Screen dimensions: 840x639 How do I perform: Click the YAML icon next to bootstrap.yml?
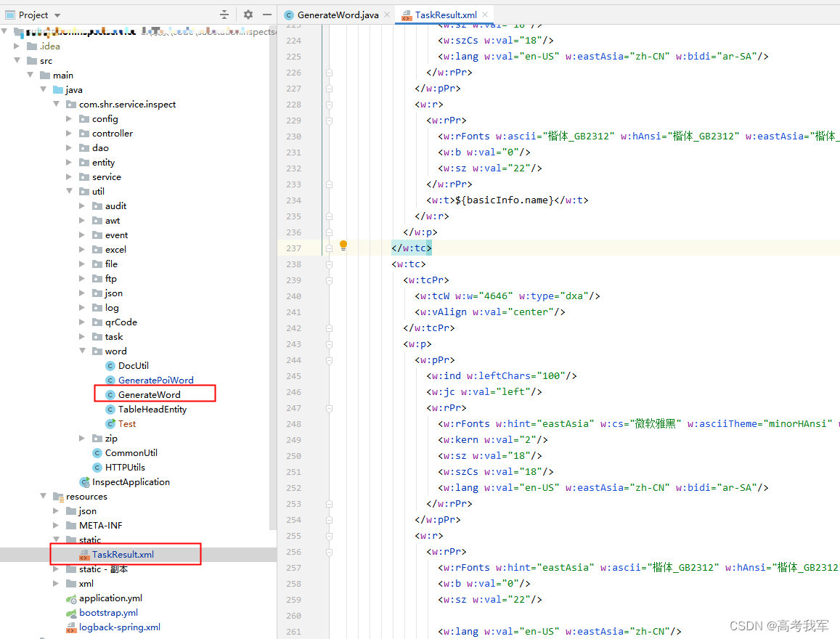[73, 612]
